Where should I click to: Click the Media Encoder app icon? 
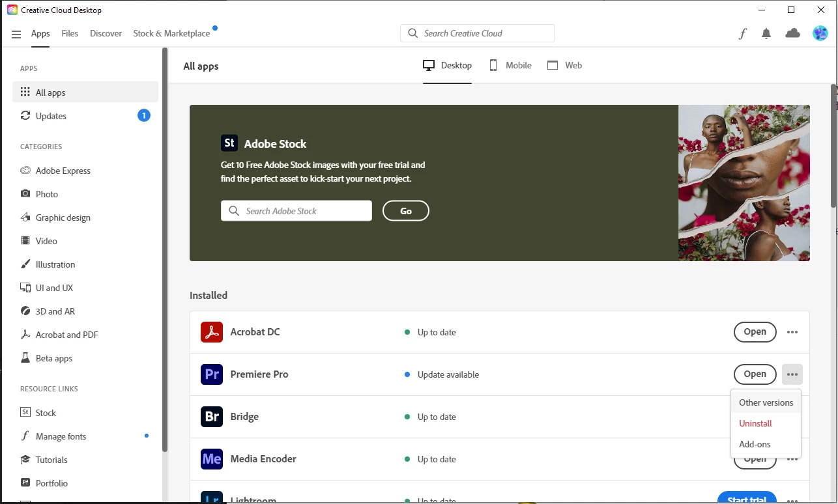(x=212, y=459)
